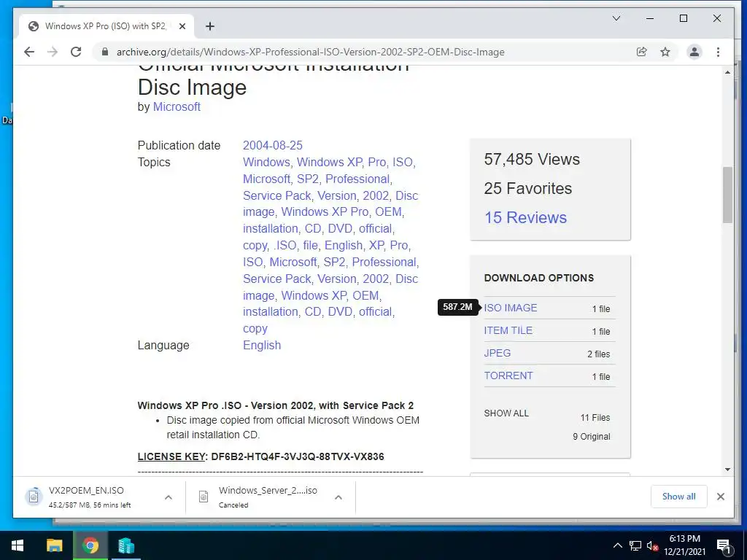
Task: Go back to the previous page
Action: coord(29,52)
